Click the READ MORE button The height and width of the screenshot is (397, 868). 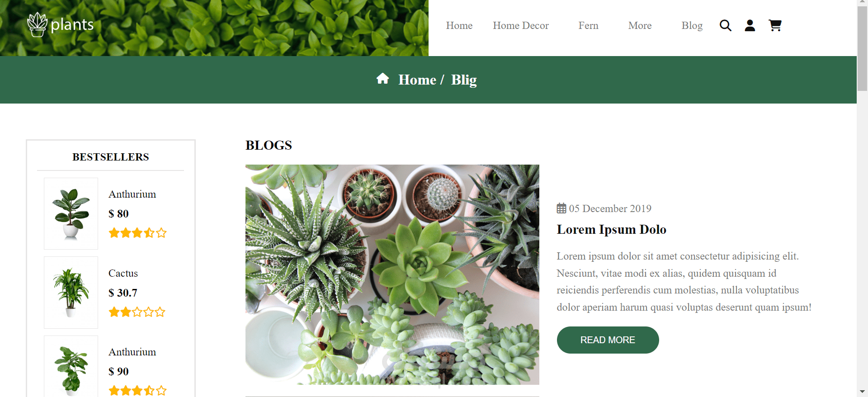pos(608,340)
